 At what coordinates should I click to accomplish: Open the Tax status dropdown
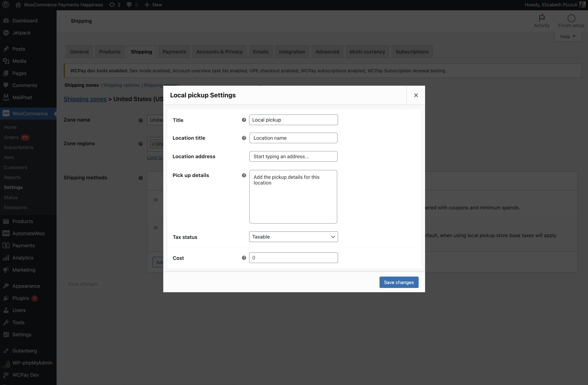(x=293, y=236)
